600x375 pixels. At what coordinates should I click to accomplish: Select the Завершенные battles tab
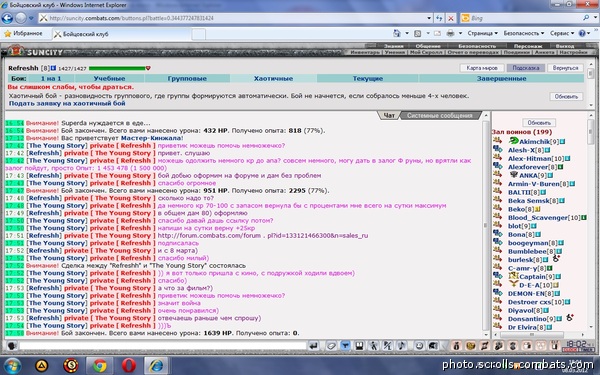click(501, 78)
